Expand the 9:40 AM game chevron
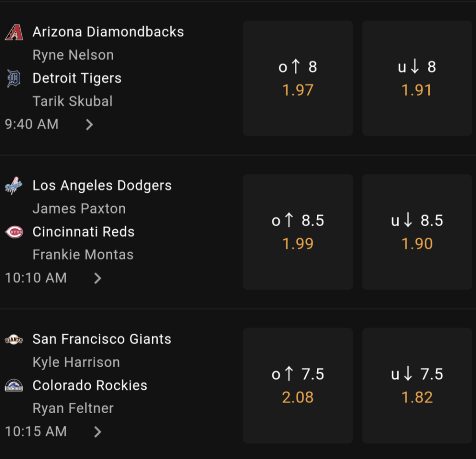476x459 pixels. pos(89,124)
